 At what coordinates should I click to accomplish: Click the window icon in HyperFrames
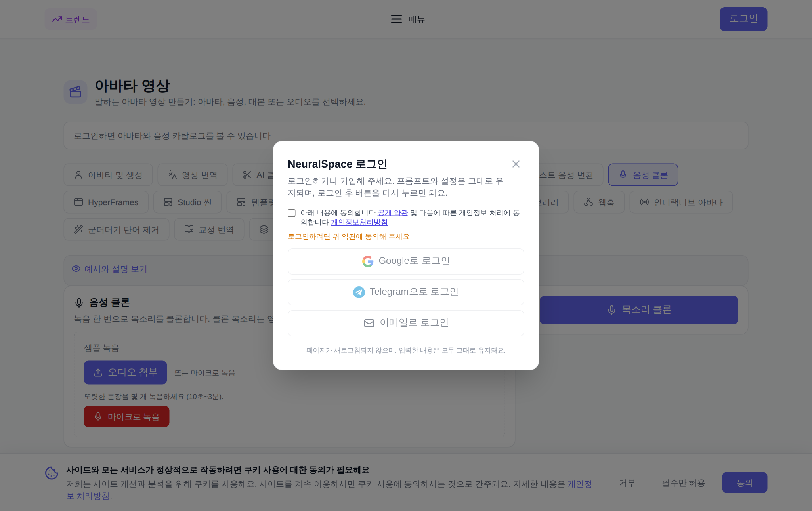[78, 202]
